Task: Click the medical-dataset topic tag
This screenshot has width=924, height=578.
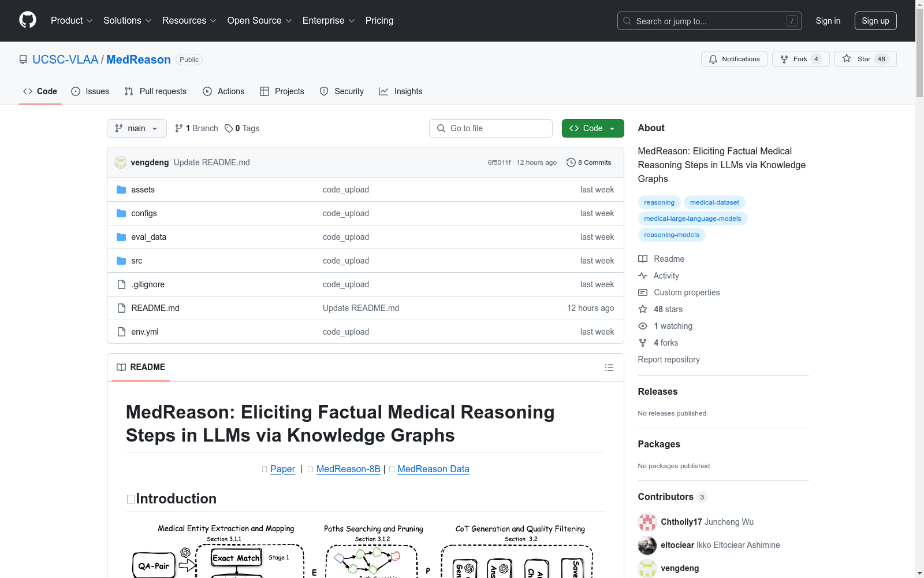Action: click(x=714, y=202)
